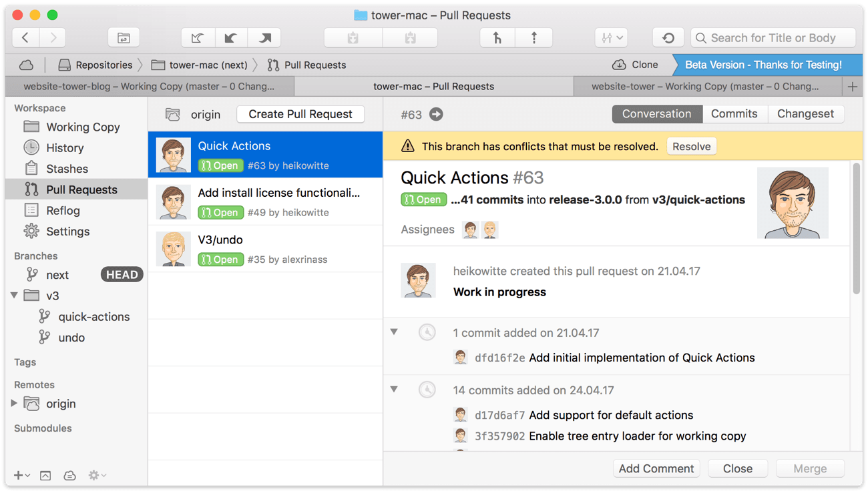
Task: Click the conversation vertical scrollbar
Action: [857, 227]
